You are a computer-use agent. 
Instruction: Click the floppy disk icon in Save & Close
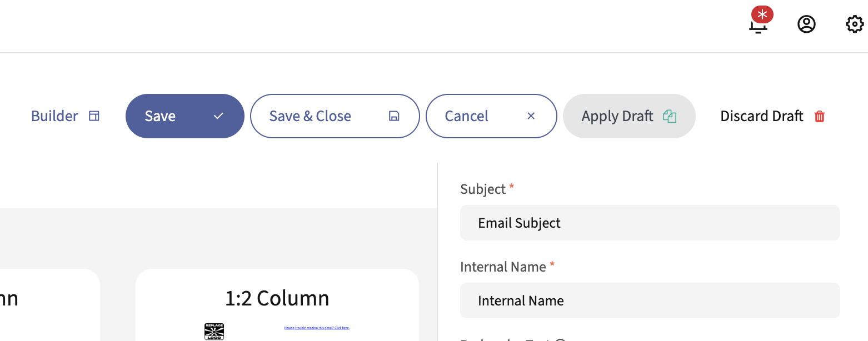(x=394, y=116)
